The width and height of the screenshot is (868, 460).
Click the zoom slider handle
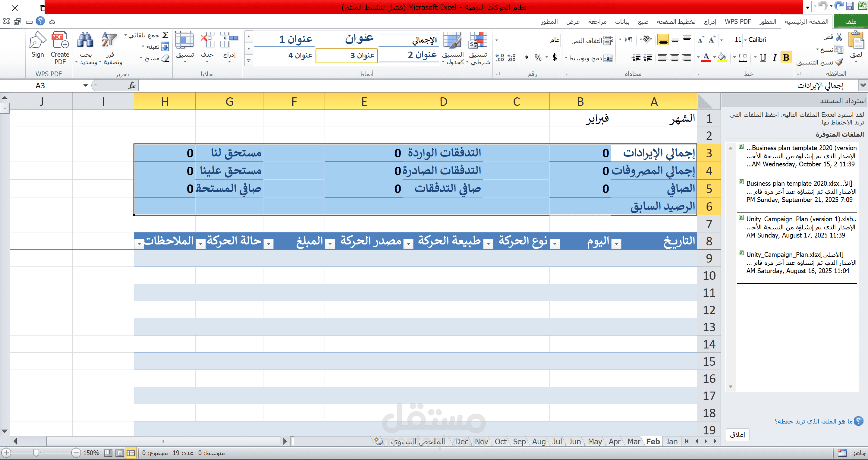(x=36, y=453)
